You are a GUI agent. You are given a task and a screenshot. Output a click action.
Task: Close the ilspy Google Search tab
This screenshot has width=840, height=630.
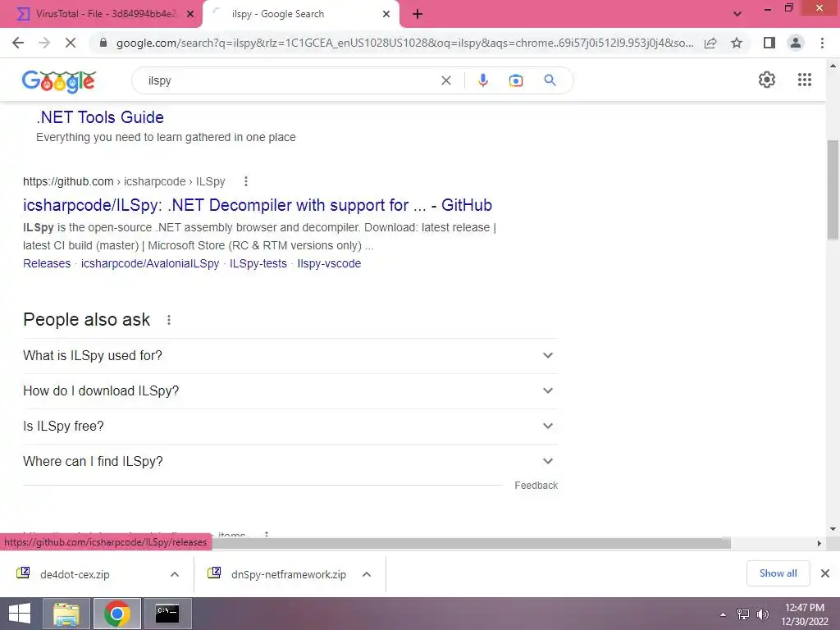tap(386, 15)
